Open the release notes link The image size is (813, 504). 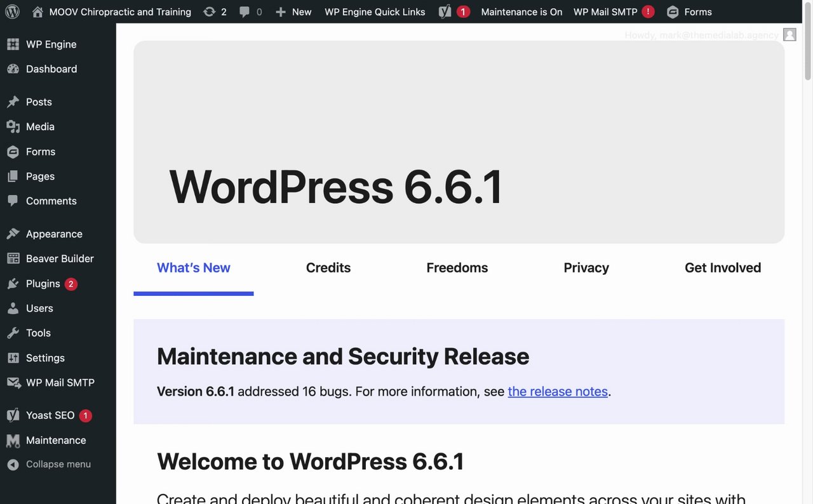pyautogui.click(x=558, y=392)
